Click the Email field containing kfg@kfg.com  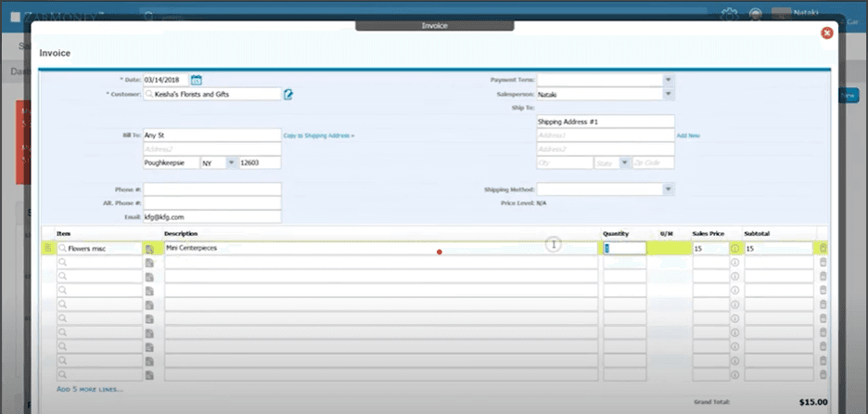211,216
